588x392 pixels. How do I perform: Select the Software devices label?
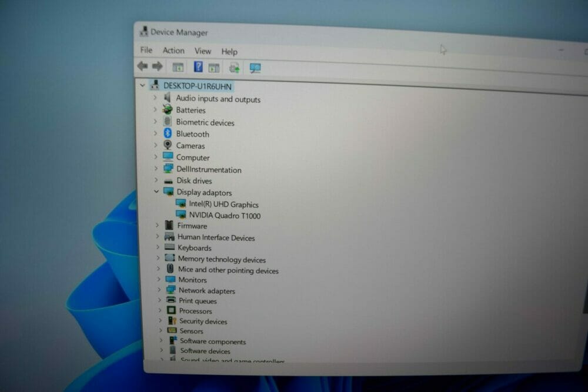[205, 351]
